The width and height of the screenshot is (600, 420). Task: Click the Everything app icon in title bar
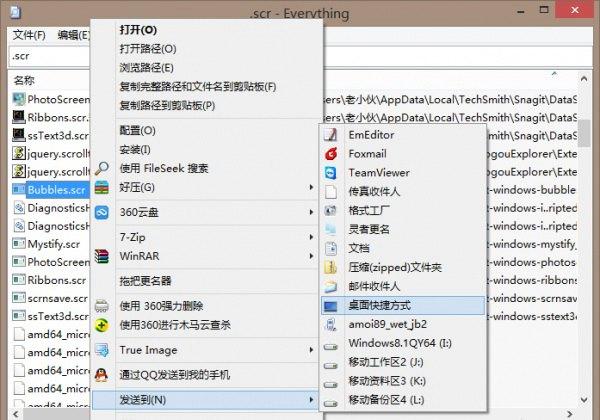[15, 12]
